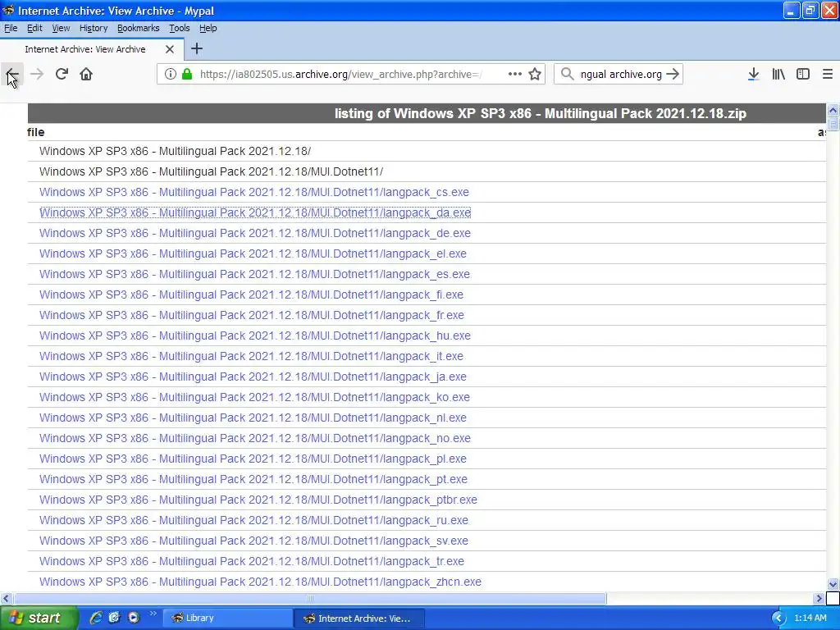Open the Tools menu

(x=180, y=28)
